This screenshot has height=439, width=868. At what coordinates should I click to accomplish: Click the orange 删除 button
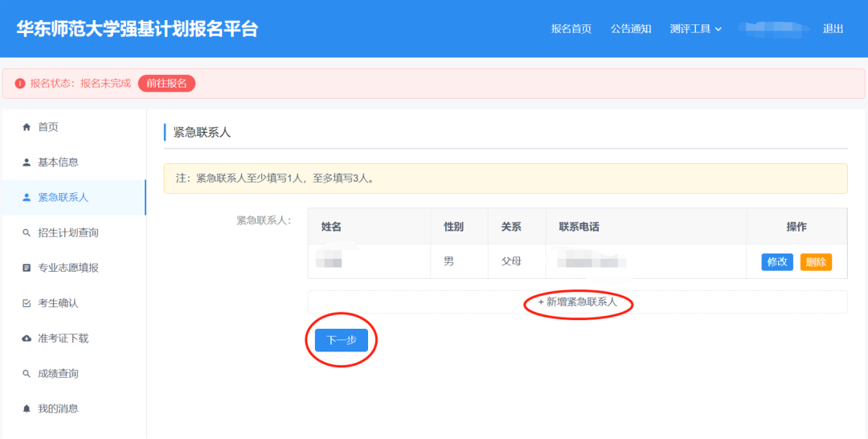click(816, 262)
